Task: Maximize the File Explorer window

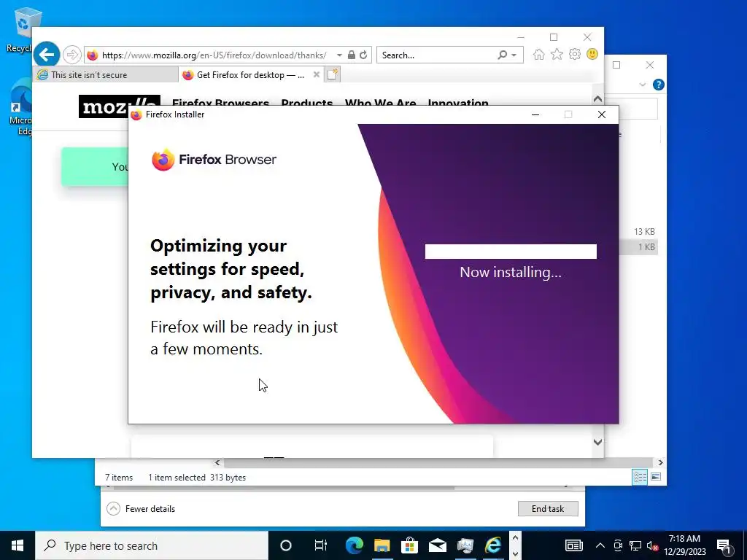Action: (616, 65)
